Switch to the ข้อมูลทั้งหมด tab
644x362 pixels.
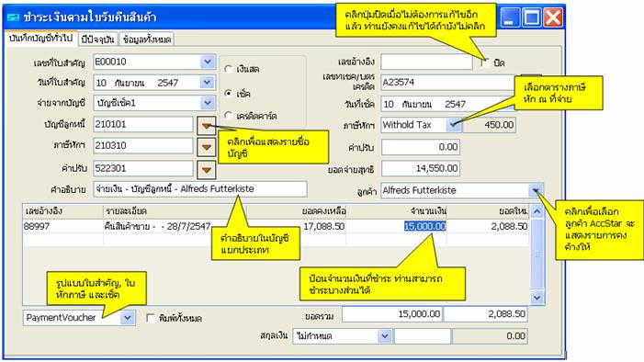147,40
